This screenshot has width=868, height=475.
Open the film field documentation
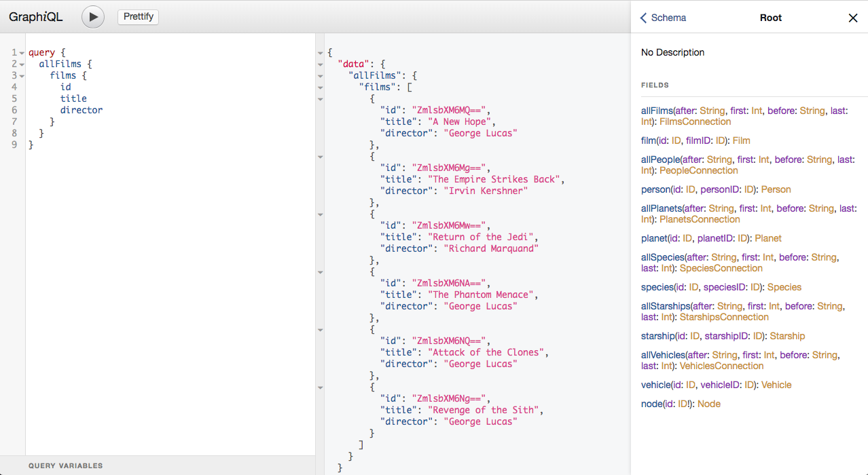pyautogui.click(x=649, y=140)
